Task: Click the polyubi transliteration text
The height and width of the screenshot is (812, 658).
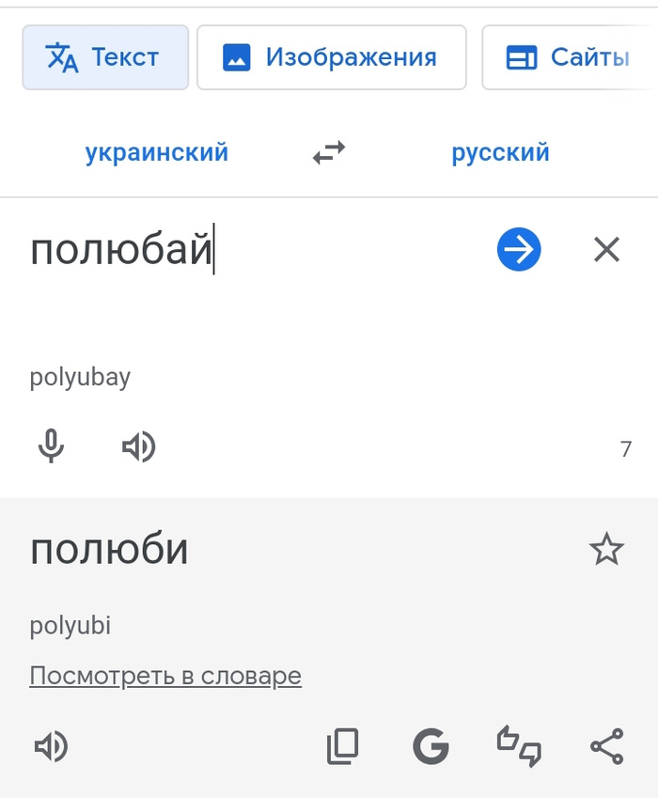Action: tap(70, 626)
